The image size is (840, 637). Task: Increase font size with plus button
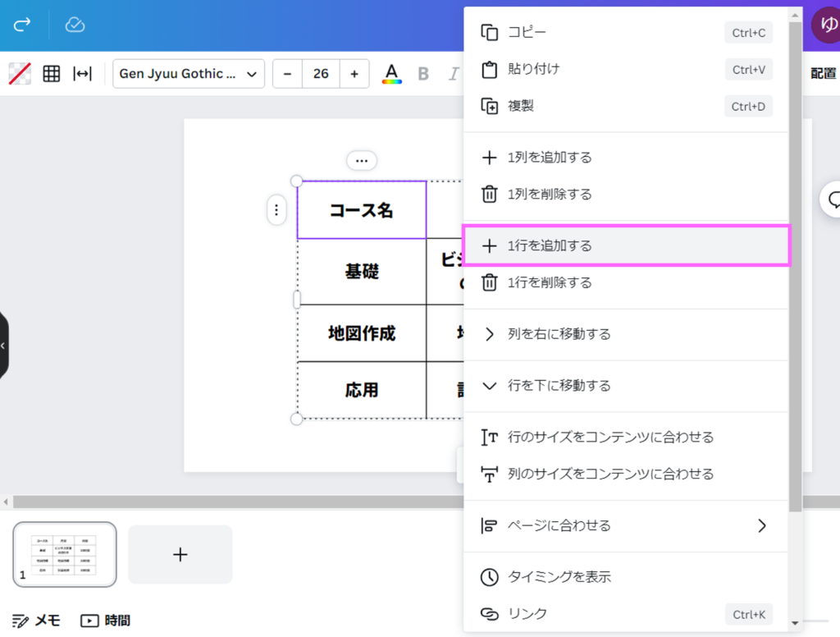tap(354, 74)
